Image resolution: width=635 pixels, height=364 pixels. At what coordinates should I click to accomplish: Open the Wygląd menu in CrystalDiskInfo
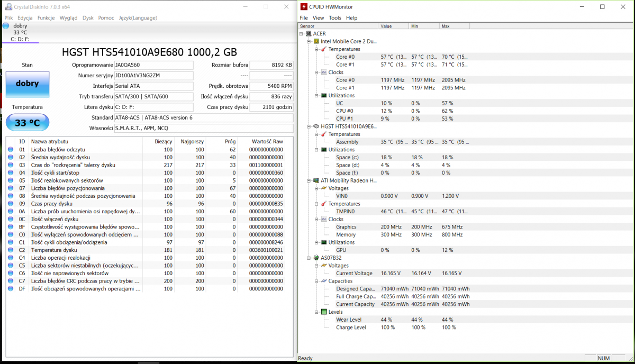[68, 17]
